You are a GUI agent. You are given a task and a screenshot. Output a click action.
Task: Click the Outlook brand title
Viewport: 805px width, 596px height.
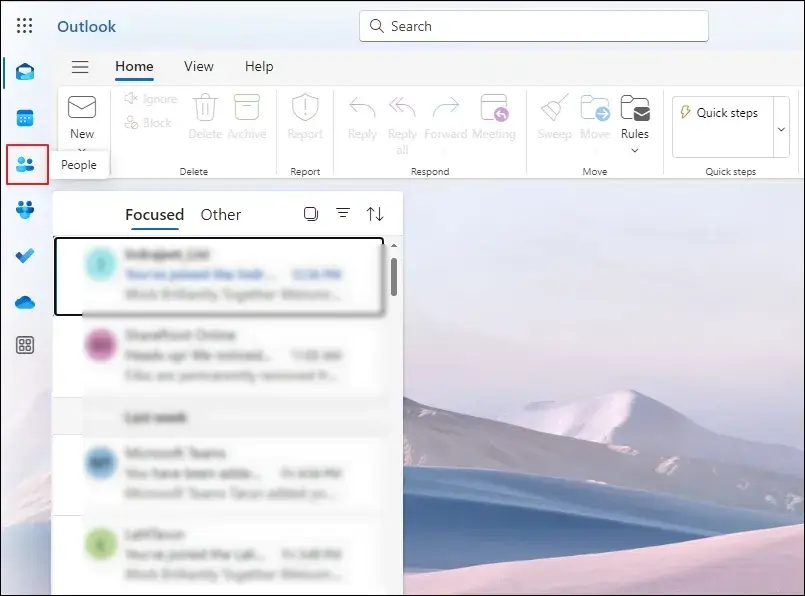pyautogui.click(x=86, y=26)
